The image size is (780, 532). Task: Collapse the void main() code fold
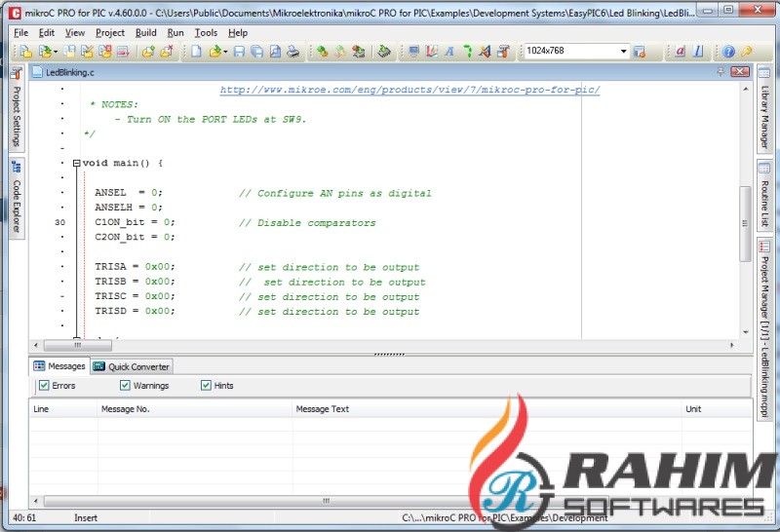77,163
